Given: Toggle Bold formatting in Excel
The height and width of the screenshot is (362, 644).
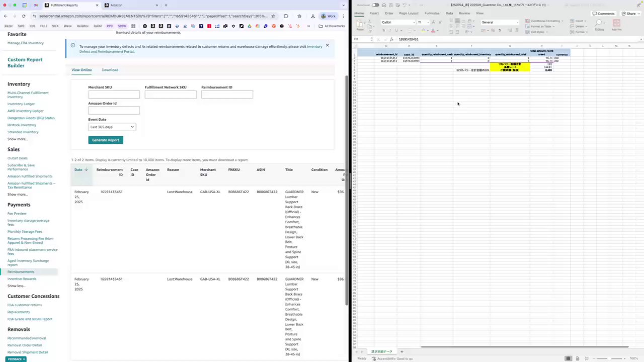Looking at the screenshot, I should 383,31.
